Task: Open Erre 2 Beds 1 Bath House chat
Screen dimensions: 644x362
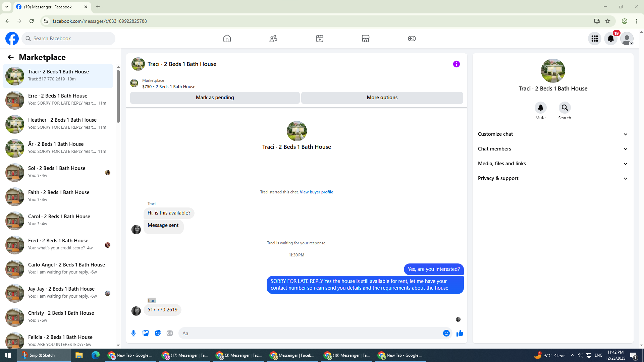Action: pos(58,100)
